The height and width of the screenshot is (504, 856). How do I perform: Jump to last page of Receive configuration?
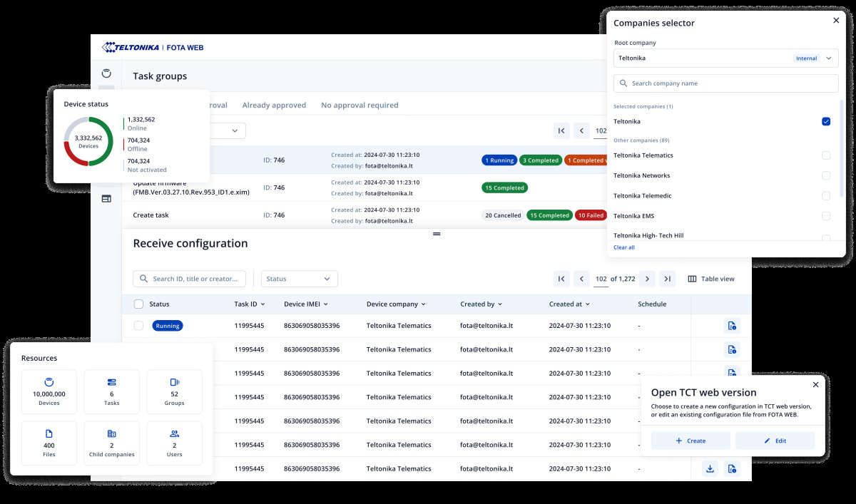point(667,279)
